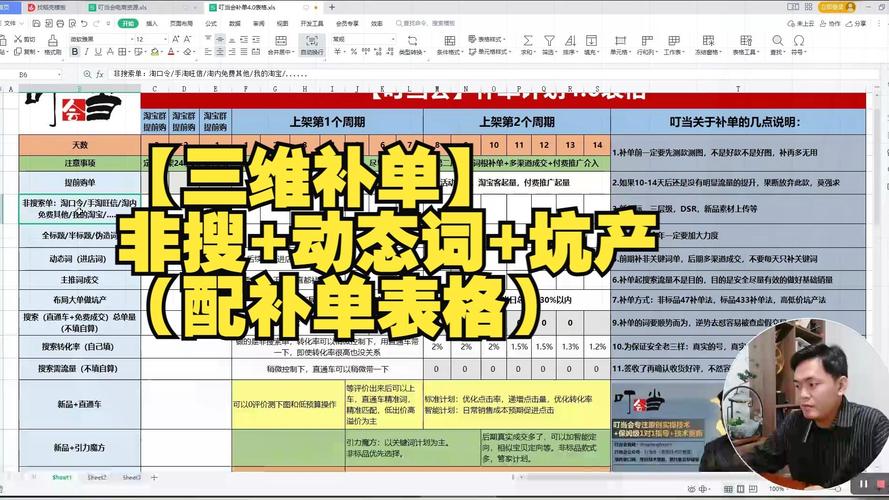
Task: Click the yellow fill color swatch
Action: (x=155, y=52)
